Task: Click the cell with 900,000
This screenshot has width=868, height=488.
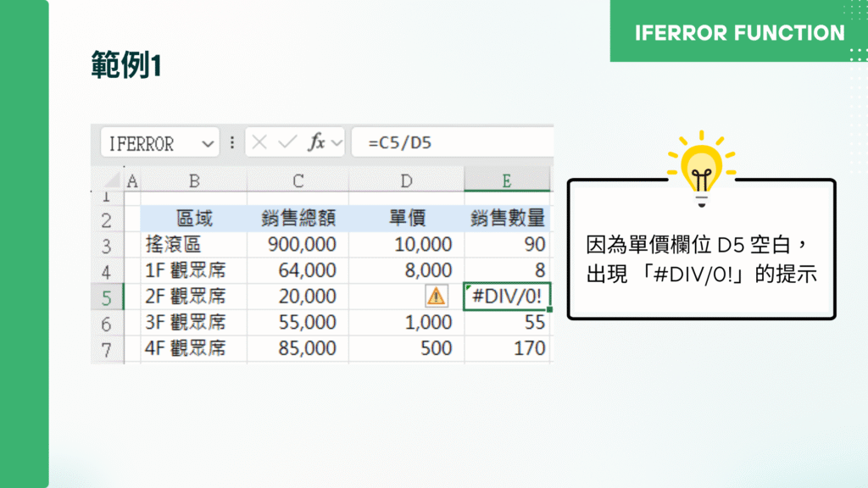Action: (x=298, y=245)
